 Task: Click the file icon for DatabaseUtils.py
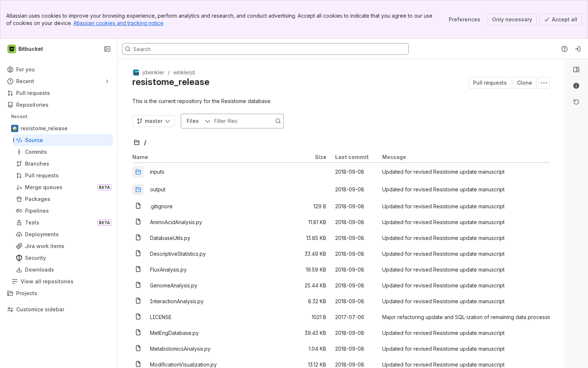[138, 238]
